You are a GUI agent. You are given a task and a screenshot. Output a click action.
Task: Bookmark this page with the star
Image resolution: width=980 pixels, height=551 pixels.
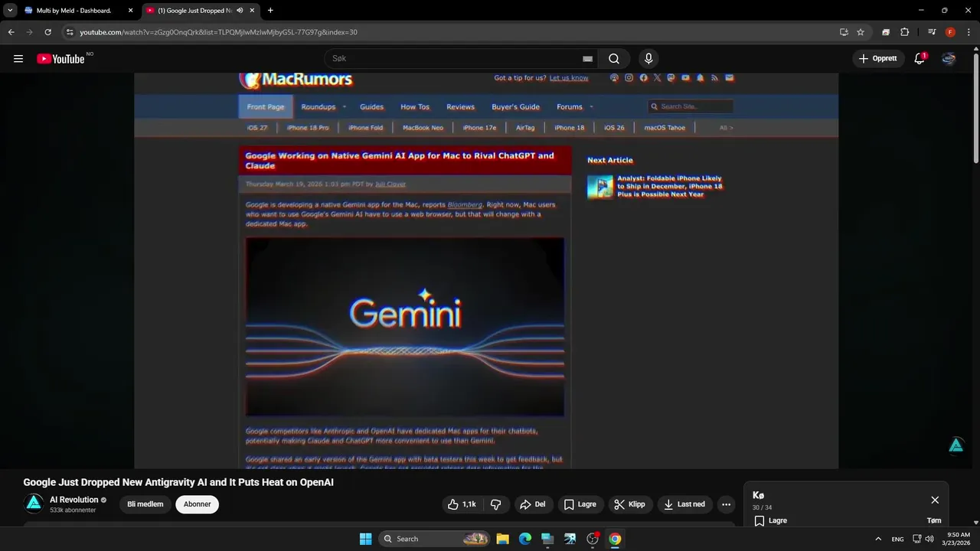pos(861,32)
